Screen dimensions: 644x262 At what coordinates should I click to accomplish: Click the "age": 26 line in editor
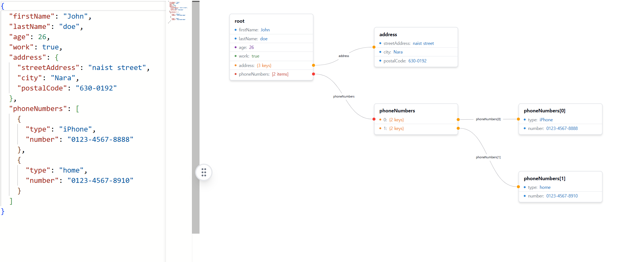click(29, 37)
